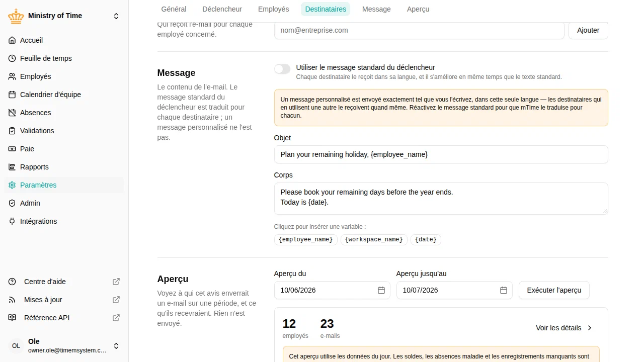Click the Employés people icon
The width and height of the screenshot is (644, 362).
[x=12, y=76]
